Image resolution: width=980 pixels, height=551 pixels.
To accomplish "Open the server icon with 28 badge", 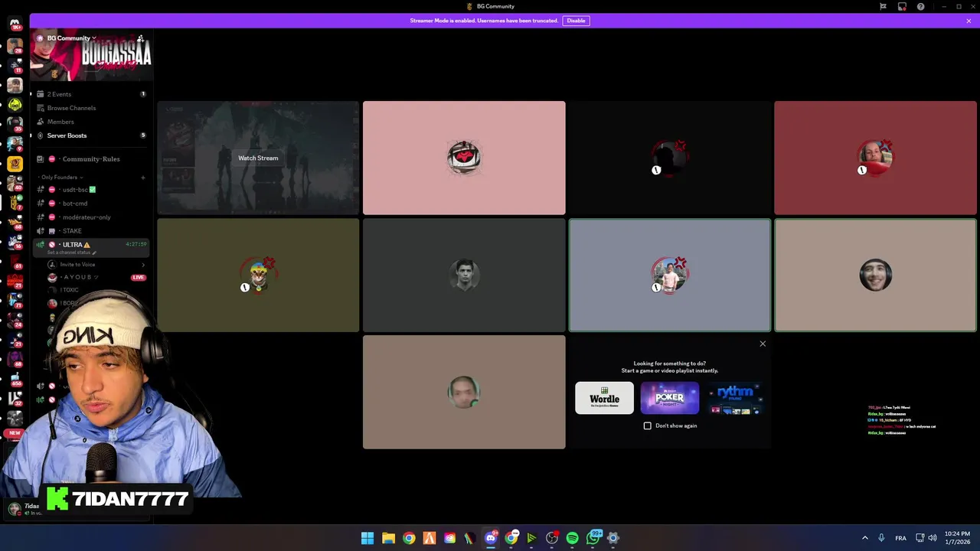I will [x=15, y=45].
